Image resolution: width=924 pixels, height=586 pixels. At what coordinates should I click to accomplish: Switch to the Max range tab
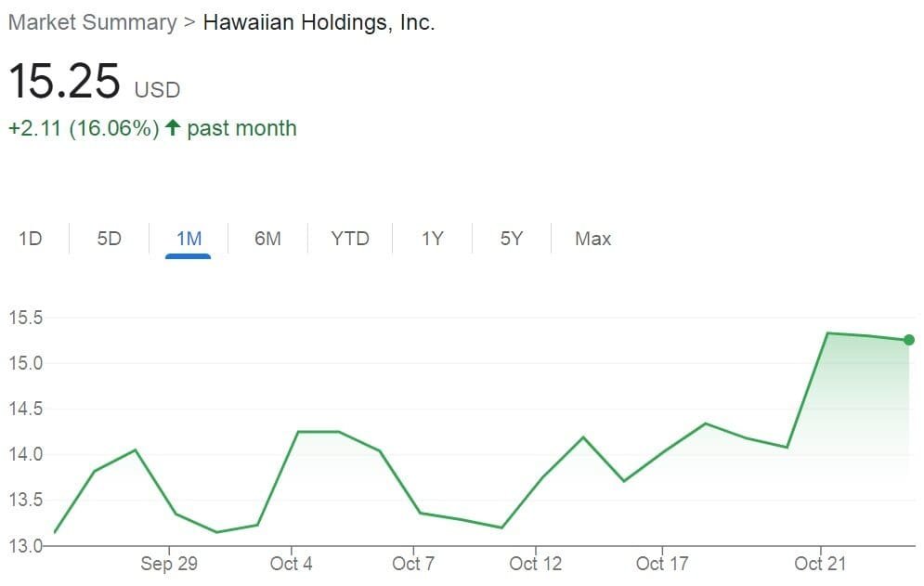tap(592, 239)
